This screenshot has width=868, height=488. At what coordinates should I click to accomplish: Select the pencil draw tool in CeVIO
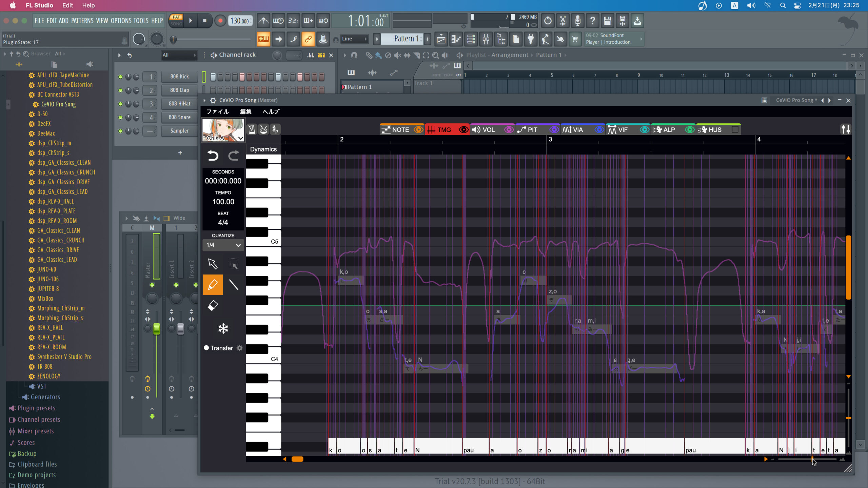pyautogui.click(x=213, y=284)
